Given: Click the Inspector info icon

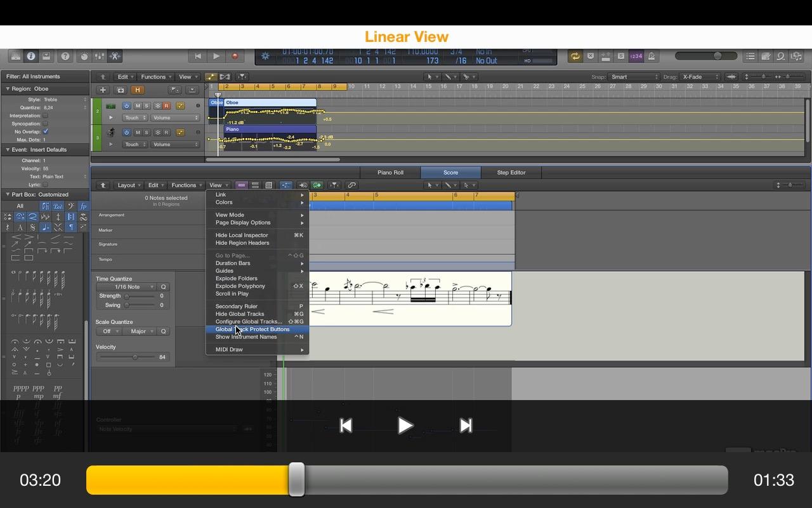Looking at the screenshot, I should click(x=30, y=57).
